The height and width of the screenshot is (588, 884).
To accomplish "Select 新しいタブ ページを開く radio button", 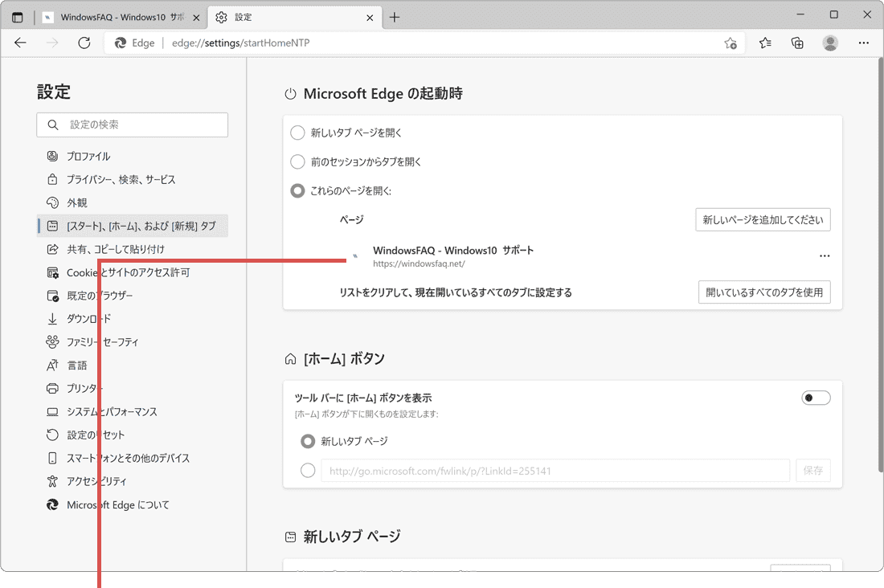I will click(297, 133).
